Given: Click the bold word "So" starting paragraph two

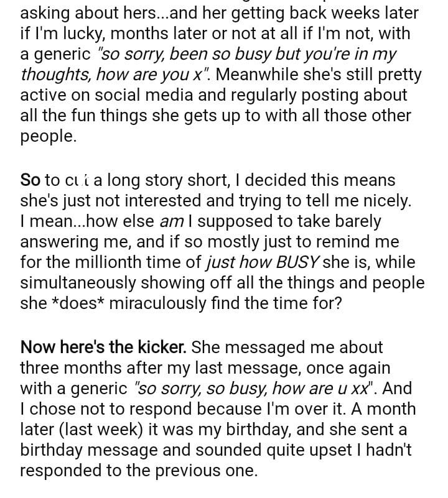Looking at the screenshot, I should (x=30, y=180).
